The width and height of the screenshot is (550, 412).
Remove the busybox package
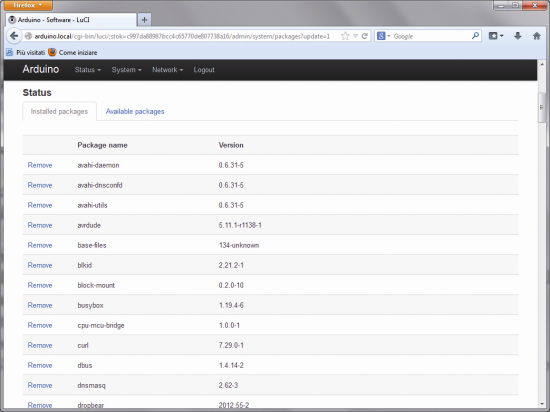(x=40, y=305)
